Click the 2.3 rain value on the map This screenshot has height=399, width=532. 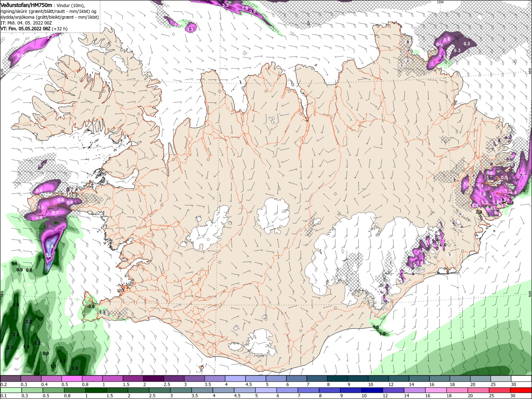tap(10, 348)
